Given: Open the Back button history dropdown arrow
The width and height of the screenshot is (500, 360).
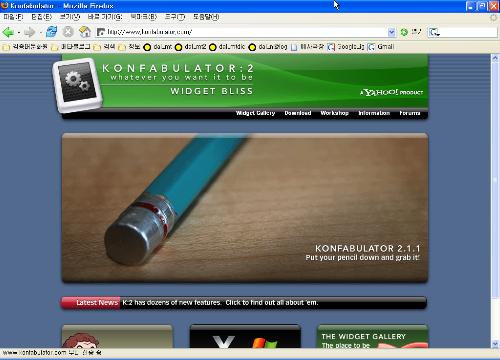Looking at the screenshot, I should (x=19, y=32).
